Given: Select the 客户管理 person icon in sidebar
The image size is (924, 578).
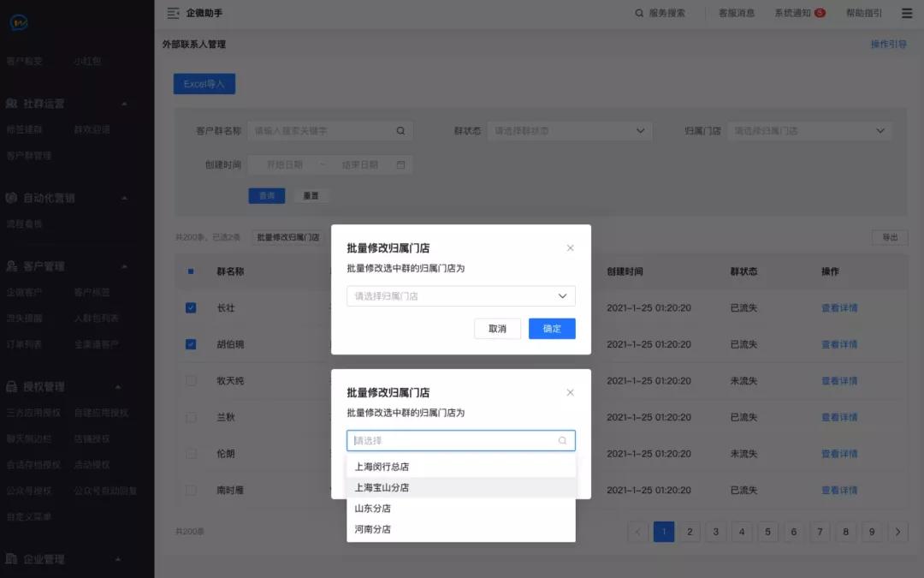Looking at the screenshot, I should click(11, 266).
